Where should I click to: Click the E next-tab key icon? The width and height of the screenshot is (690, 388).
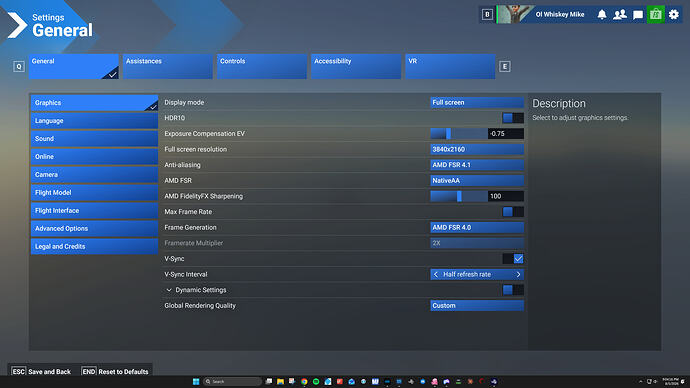(x=505, y=66)
